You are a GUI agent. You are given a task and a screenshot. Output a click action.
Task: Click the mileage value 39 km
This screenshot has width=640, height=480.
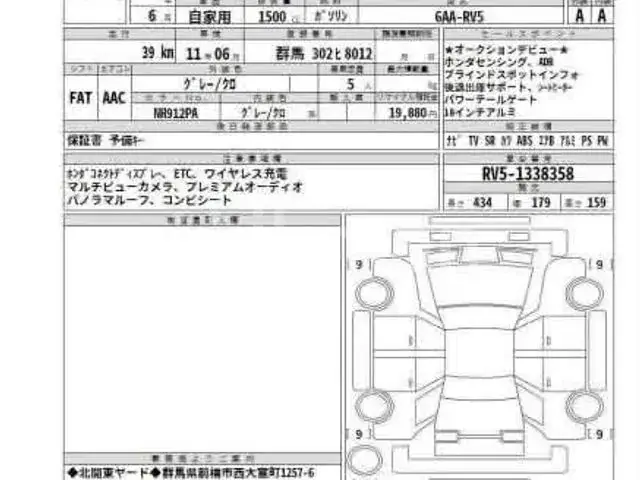[x=158, y=53]
